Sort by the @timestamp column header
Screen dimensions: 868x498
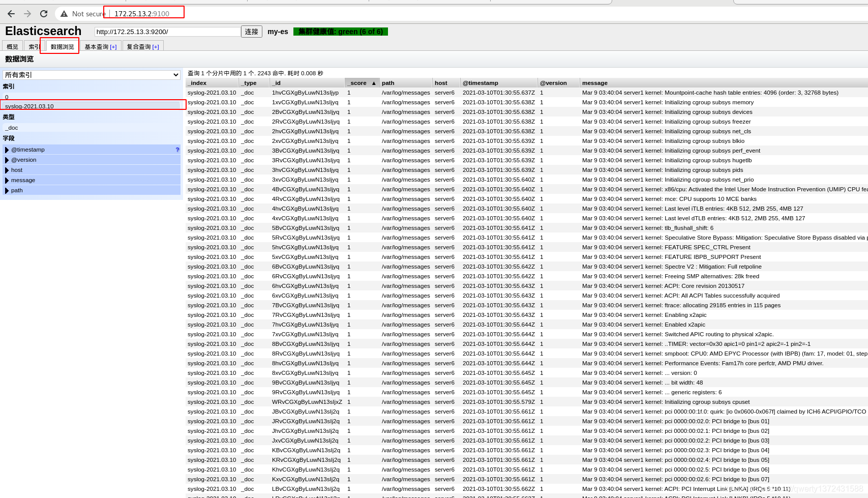tap(499, 83)
